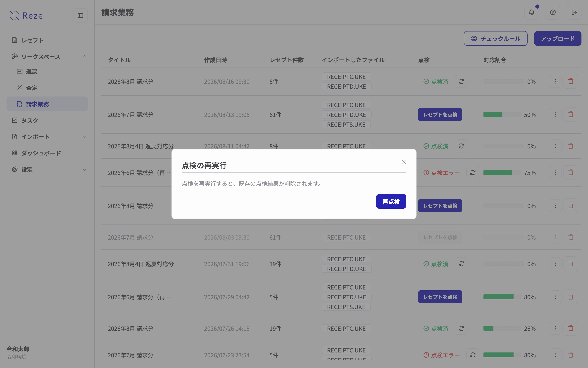Go to 査定 in the sidebar

tap(47, 88)
